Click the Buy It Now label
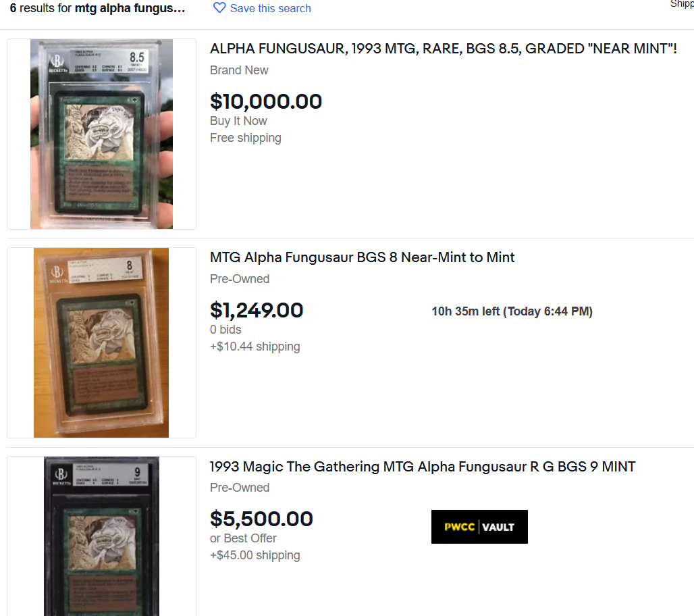 (x=238, y=121)
